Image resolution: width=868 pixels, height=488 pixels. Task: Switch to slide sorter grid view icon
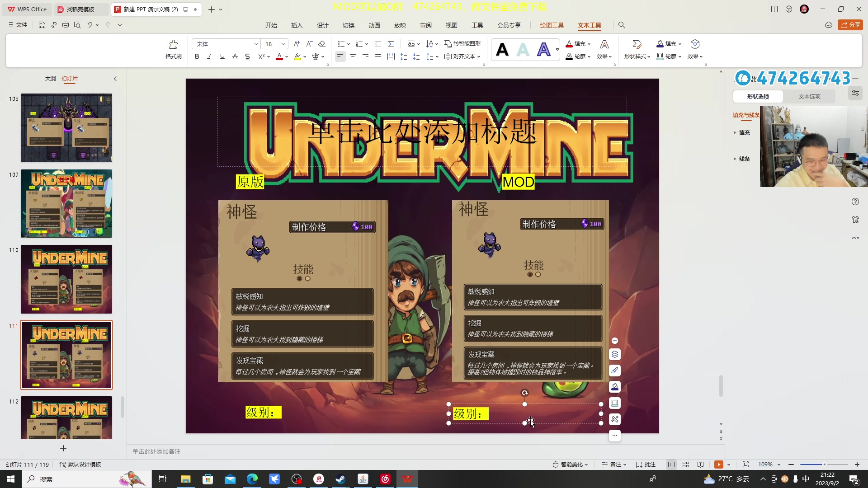(686, 465)
